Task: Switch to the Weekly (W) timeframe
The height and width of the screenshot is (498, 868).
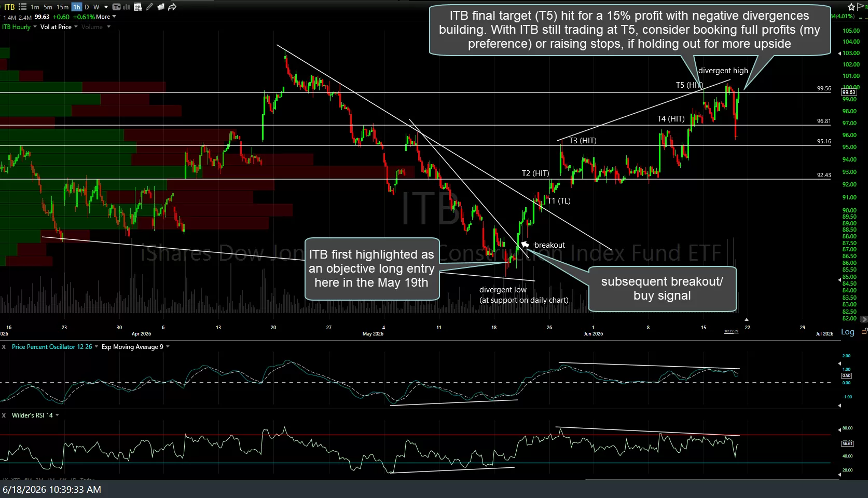Action: click(x=96, y=7)
